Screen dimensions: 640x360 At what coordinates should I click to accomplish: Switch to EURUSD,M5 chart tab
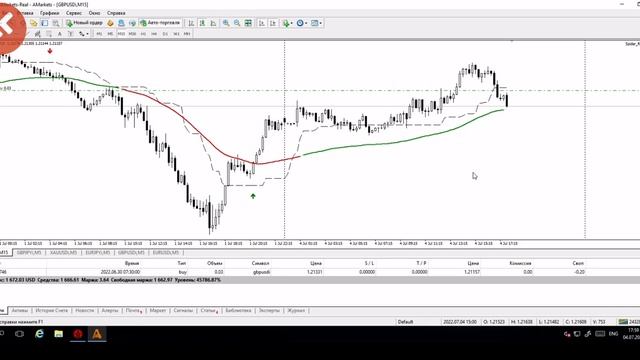(166, 253)
